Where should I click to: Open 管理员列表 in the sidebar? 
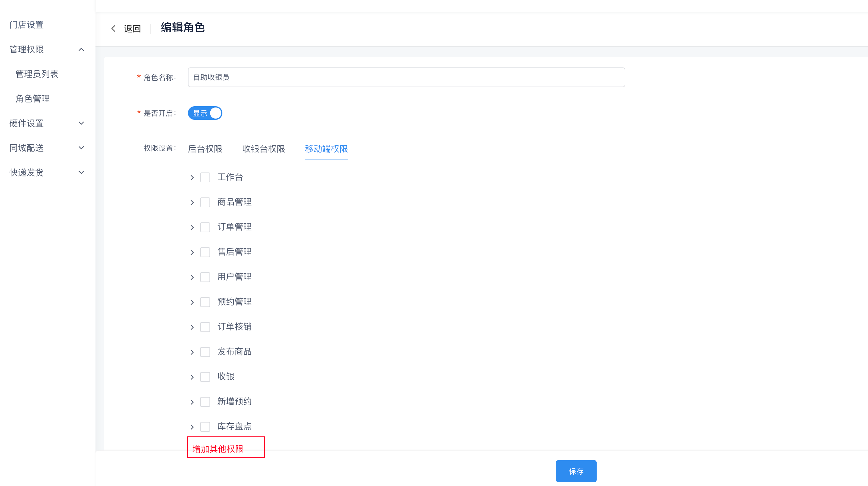[x=37, y=74]
